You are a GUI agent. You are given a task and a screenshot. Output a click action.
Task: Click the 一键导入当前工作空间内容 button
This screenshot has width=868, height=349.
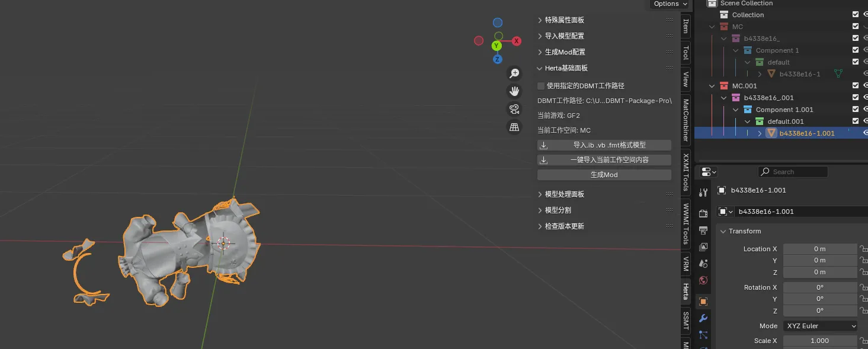coord(604,160)
